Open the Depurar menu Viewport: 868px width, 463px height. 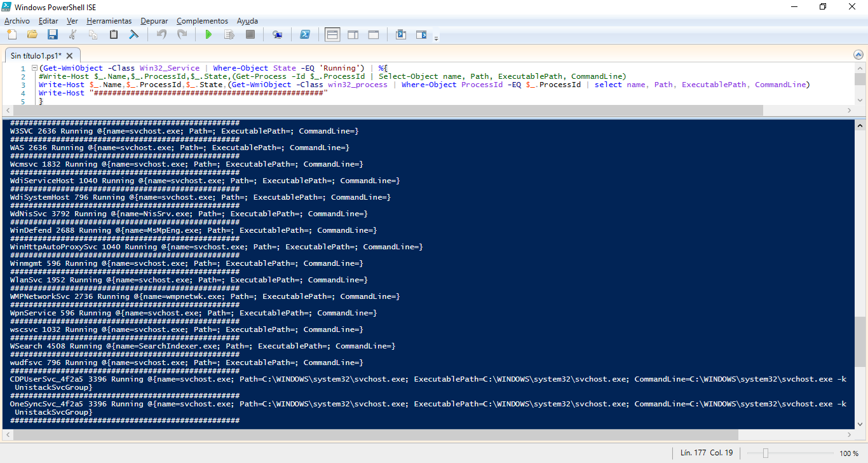[154, 20]
